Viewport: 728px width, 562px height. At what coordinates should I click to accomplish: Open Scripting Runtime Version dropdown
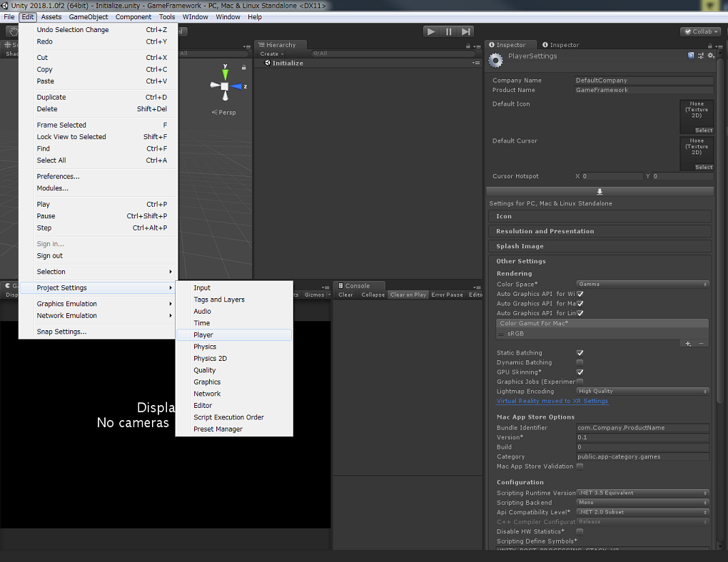pyautogui.click(x=642, y=493)
